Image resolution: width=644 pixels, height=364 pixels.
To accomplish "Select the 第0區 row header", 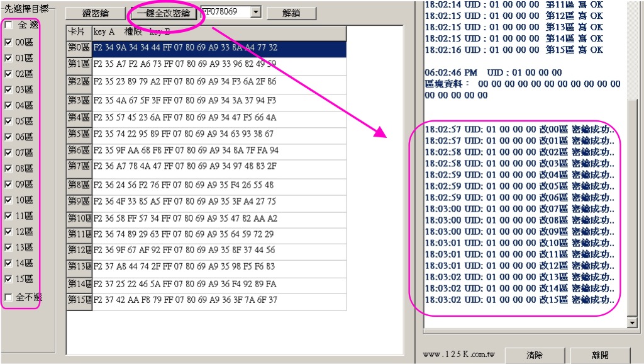I will pos(79,48).
